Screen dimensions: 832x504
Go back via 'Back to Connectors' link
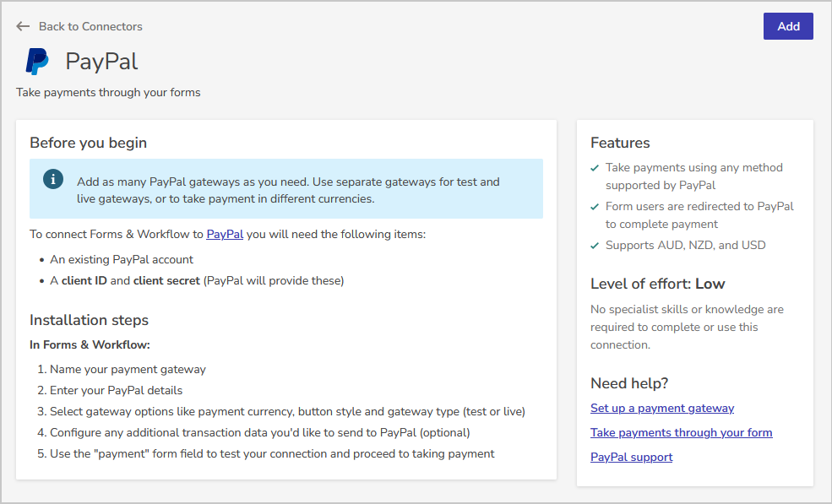coord(90,26)
